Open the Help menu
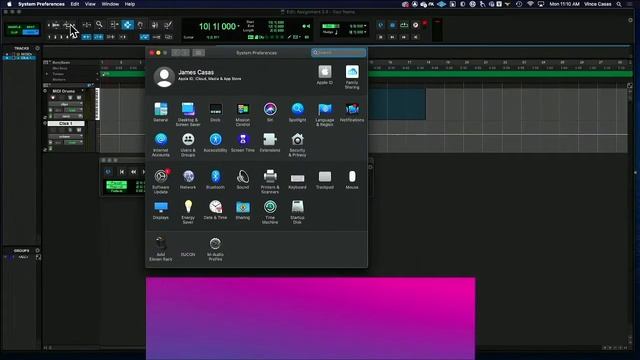The image size is (640, 360). click(130, 4)
